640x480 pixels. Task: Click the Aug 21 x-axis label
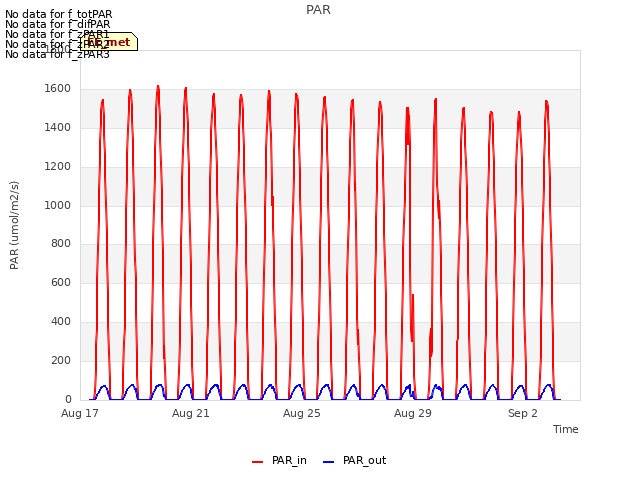click(191, 413)
